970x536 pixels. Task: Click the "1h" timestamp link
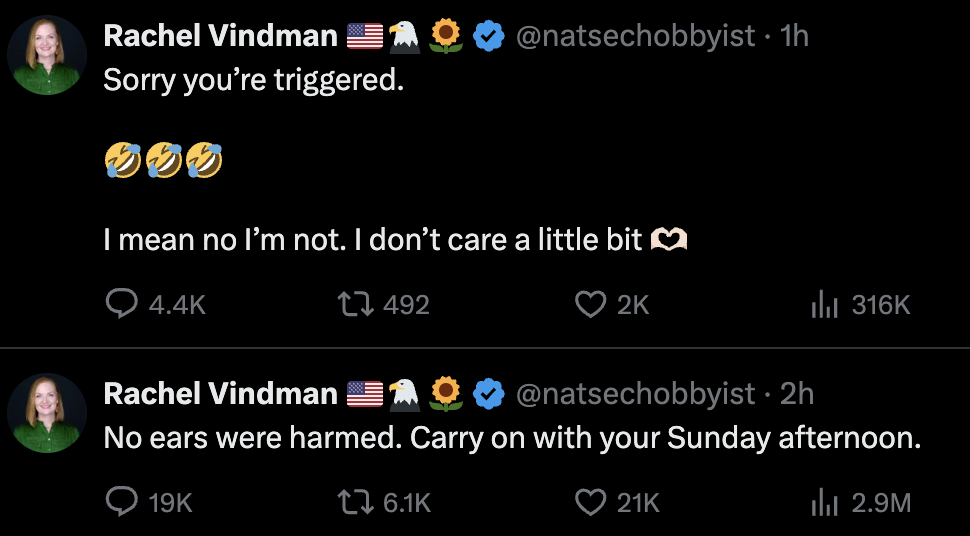(794, 37)
